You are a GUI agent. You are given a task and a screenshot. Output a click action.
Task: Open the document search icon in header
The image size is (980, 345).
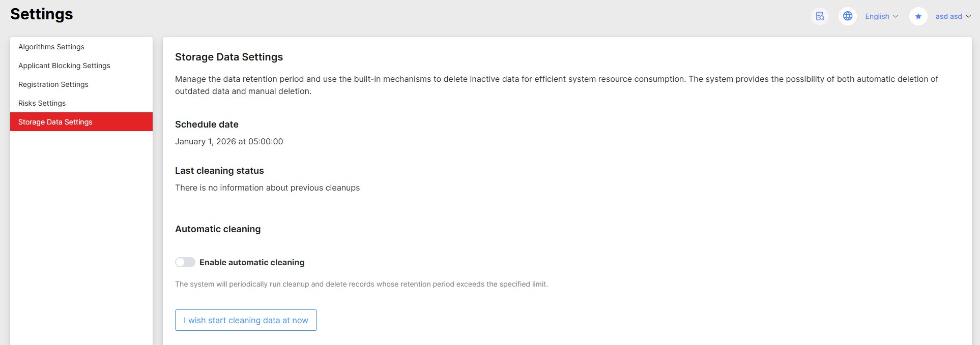[x=820, y=16]
